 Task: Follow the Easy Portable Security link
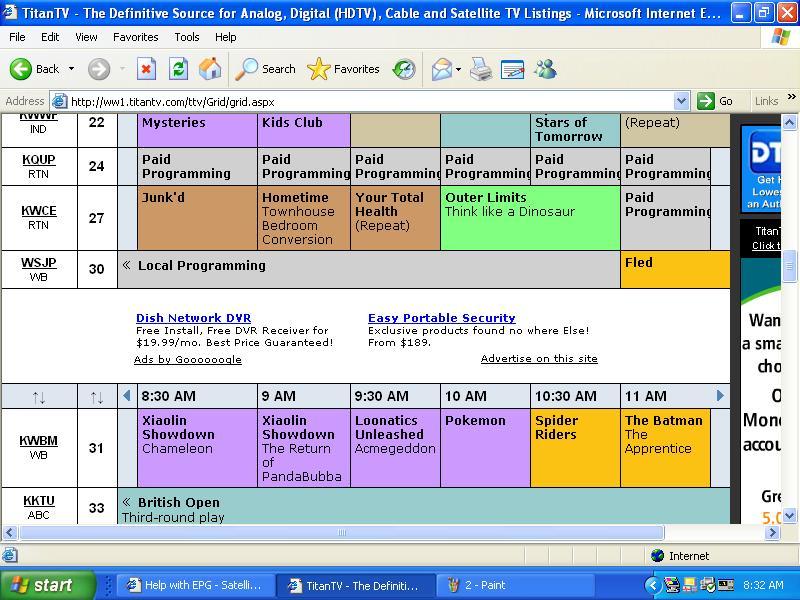pos(442,318)
